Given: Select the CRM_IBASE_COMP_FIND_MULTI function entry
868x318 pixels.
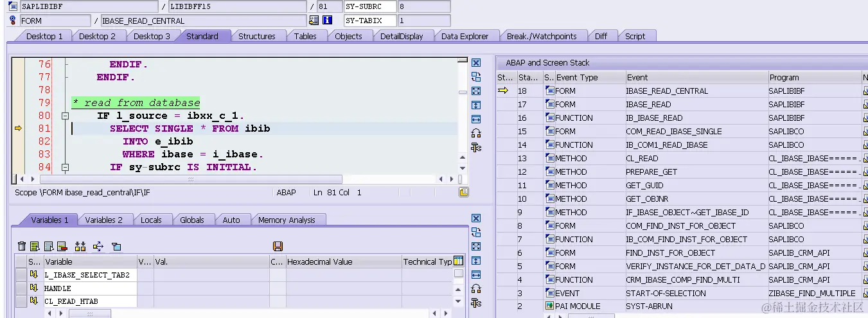Looking at the screenshot, I should coord(678,279).
